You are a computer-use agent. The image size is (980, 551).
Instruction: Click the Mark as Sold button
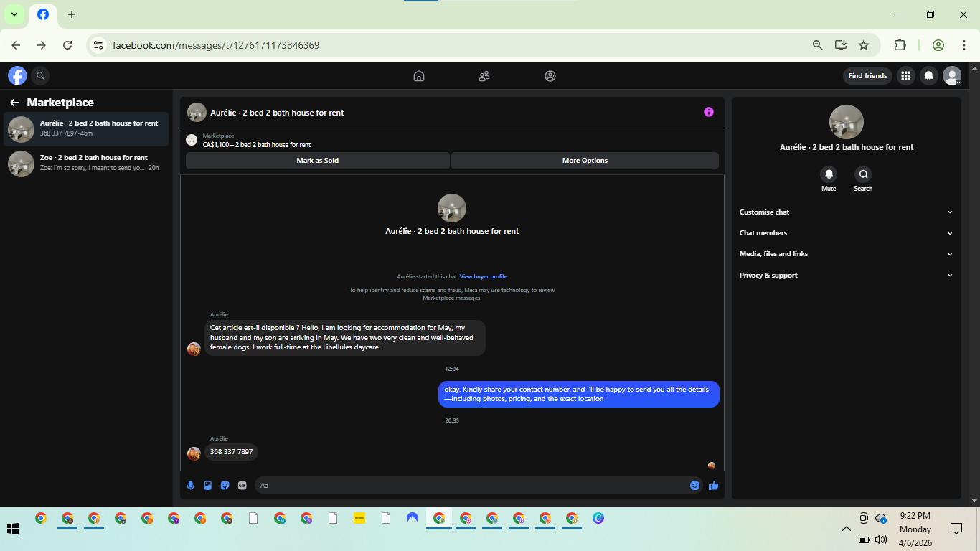(318, 161)
